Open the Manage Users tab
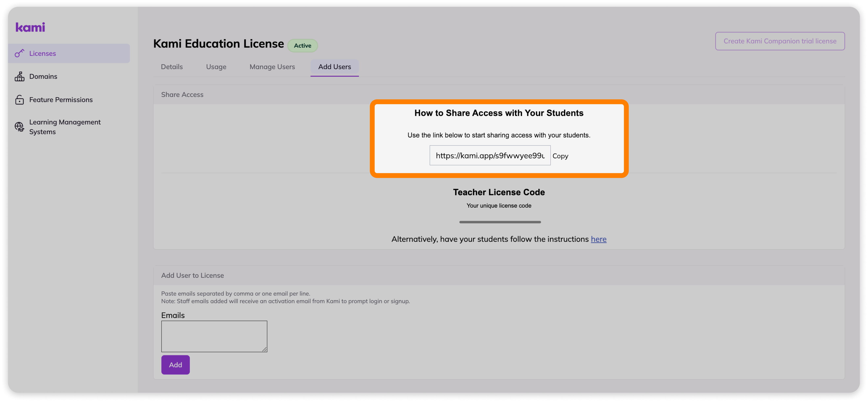The image size is (868, 402). 272,67
